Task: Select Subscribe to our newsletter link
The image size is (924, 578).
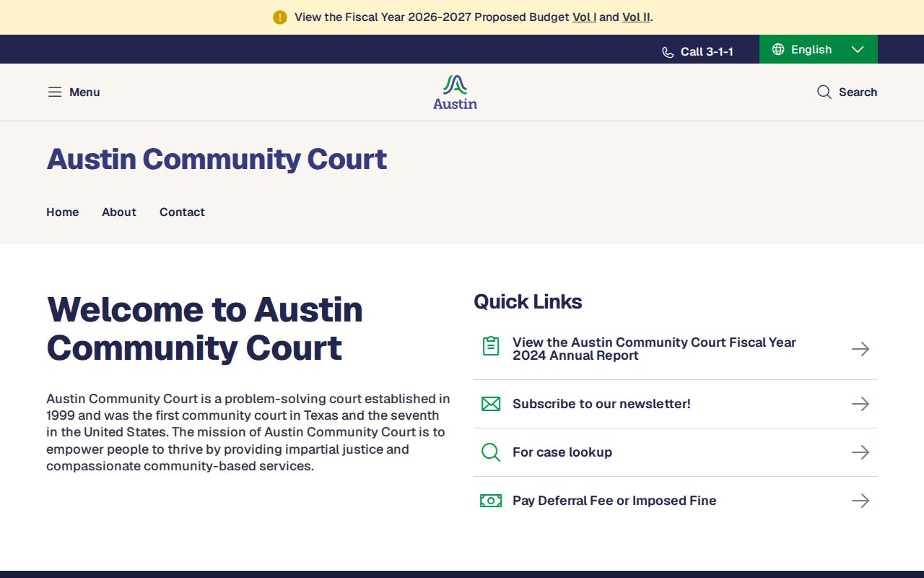Action: tap(601, 404)
